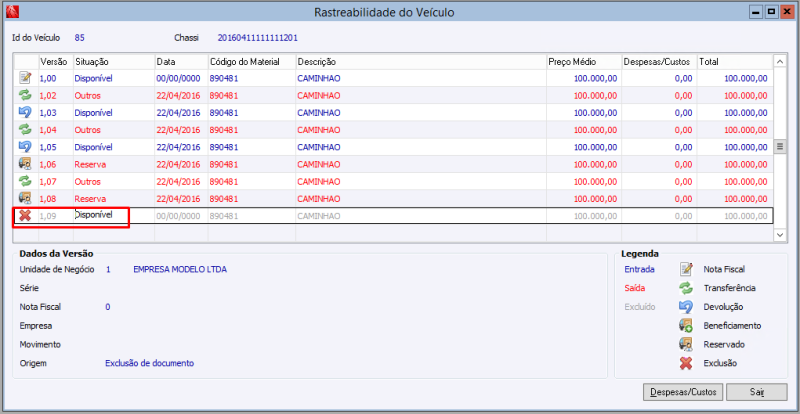The image size is (800, 414).
Task: Click the Excluído legend label
Action: click(640, 307)
